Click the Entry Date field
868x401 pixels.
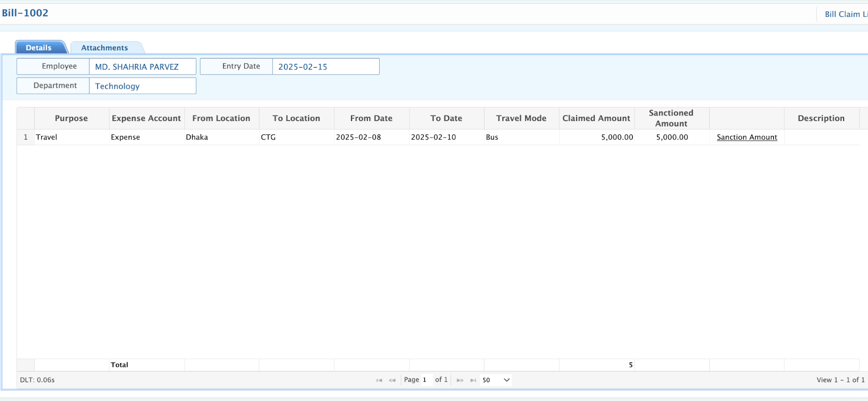(325, 67)
